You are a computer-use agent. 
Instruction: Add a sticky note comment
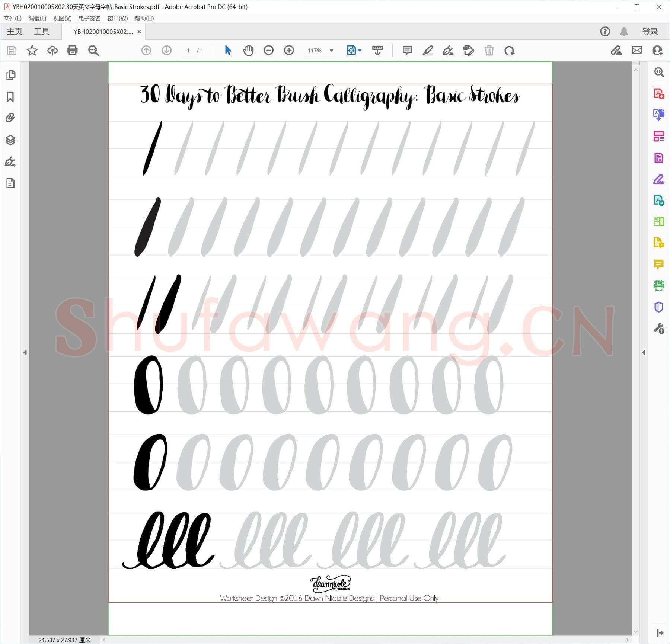pos(408,50)
